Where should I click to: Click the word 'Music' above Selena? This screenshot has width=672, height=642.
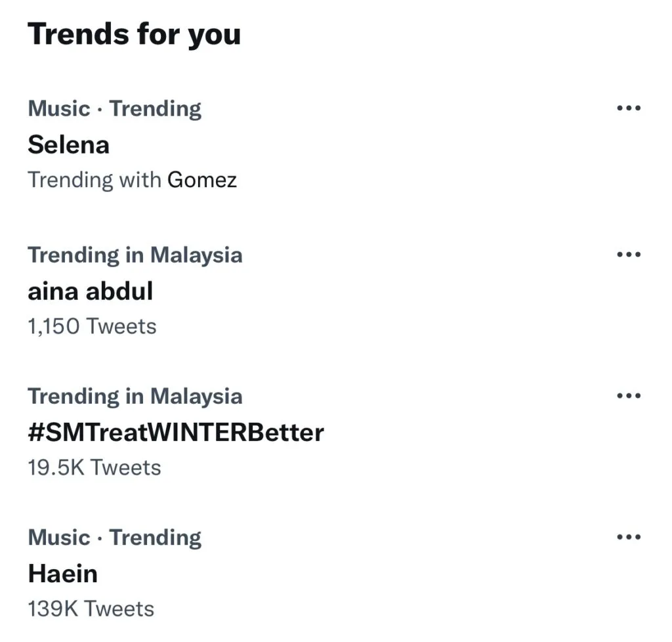[x=58, y=108]
